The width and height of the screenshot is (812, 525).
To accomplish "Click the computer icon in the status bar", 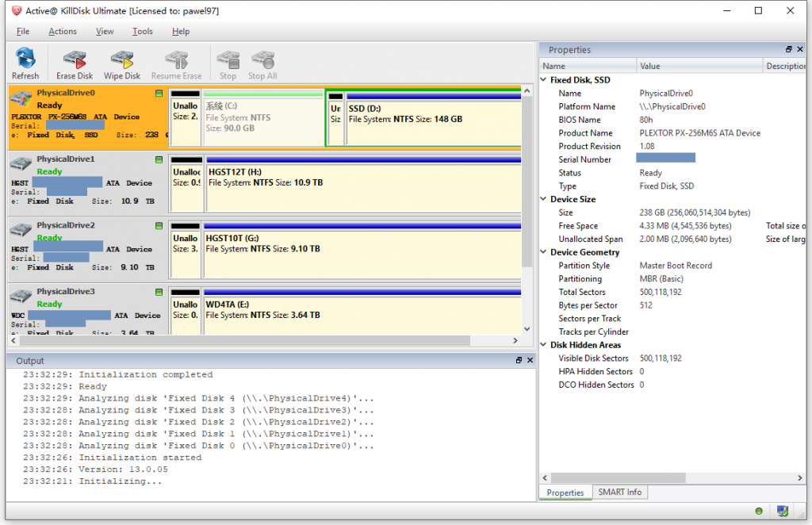I will click(782, 511).
